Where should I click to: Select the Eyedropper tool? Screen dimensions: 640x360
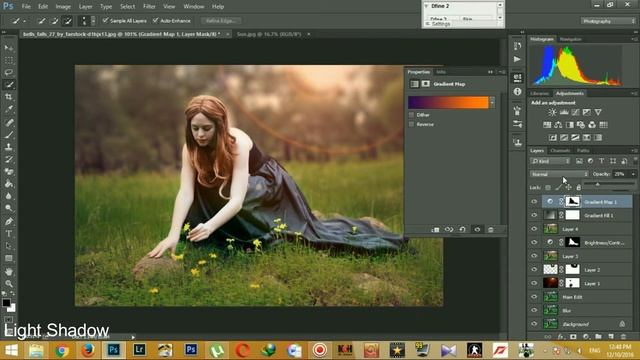pyautogui.click(x=9, y=109)
